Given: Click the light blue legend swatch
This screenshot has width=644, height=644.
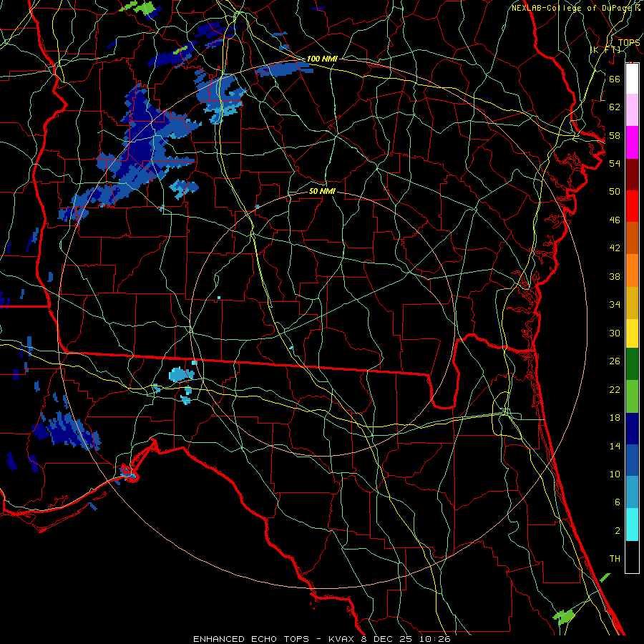Looking at the screenshot, I should pos(632,492).
